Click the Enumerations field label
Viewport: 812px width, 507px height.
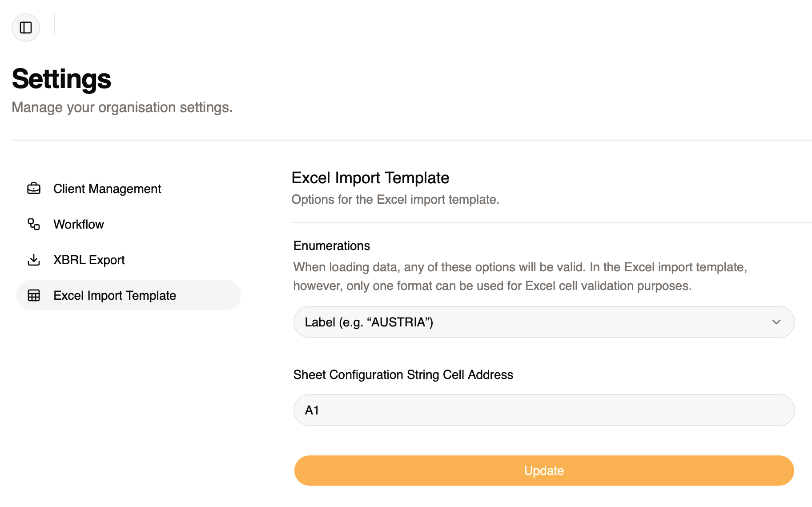pyautogui.click(x=332, y=246)
